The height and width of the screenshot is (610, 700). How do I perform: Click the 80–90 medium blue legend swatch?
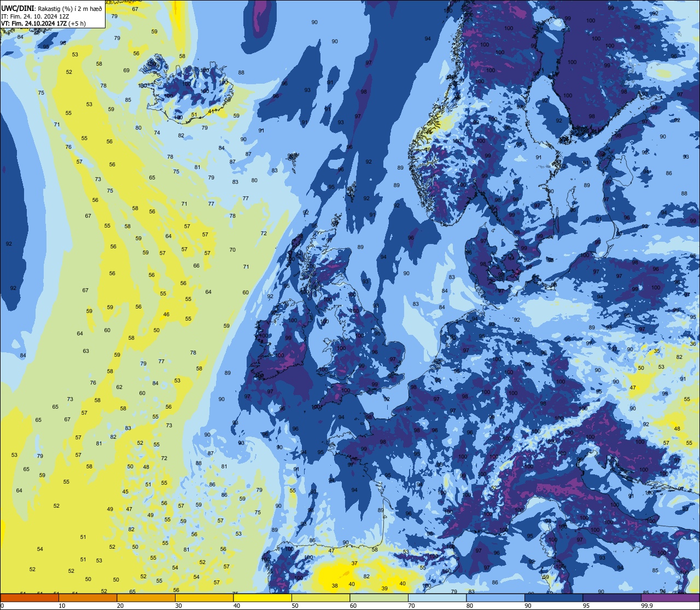click(495, 597)
